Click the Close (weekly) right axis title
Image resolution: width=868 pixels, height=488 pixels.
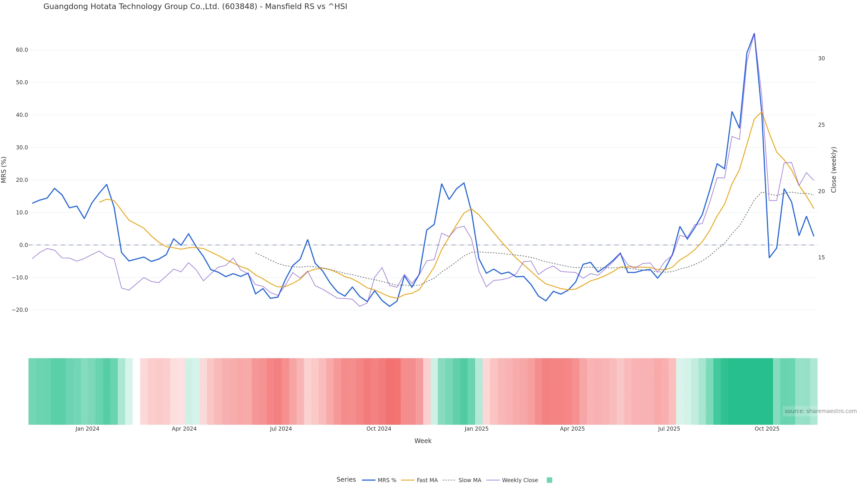[x=834, y=170]
